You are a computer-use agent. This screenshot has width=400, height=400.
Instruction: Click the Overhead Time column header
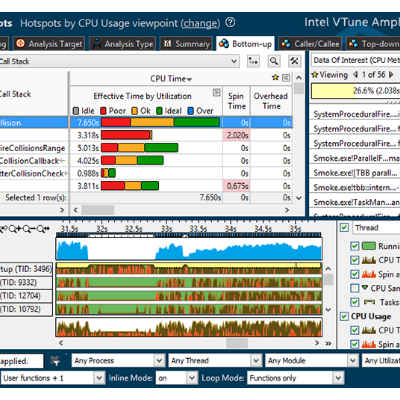click(x=271, y=101)
